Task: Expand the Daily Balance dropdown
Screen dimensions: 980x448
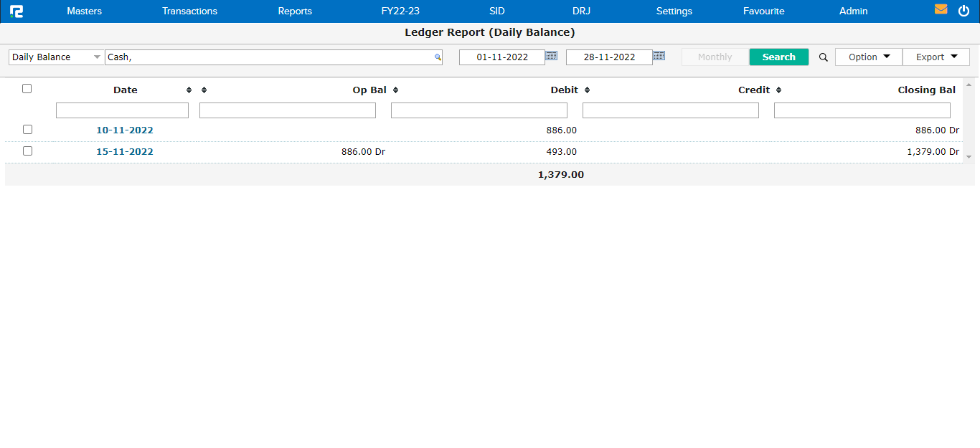Action: coord(97,57)
